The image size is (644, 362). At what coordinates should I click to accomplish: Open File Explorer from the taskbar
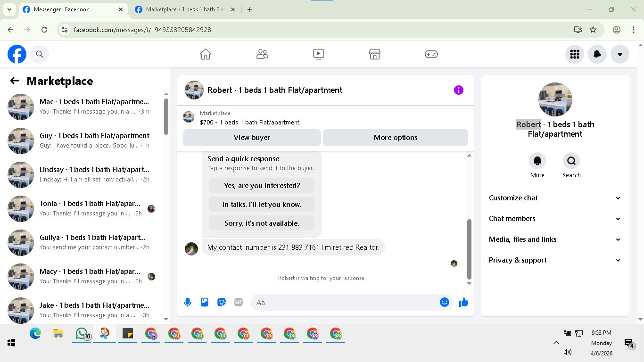(58, 334)
